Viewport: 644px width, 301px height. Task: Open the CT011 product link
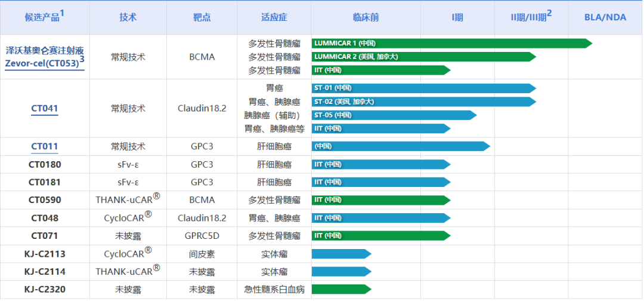(x=45, y=146)
